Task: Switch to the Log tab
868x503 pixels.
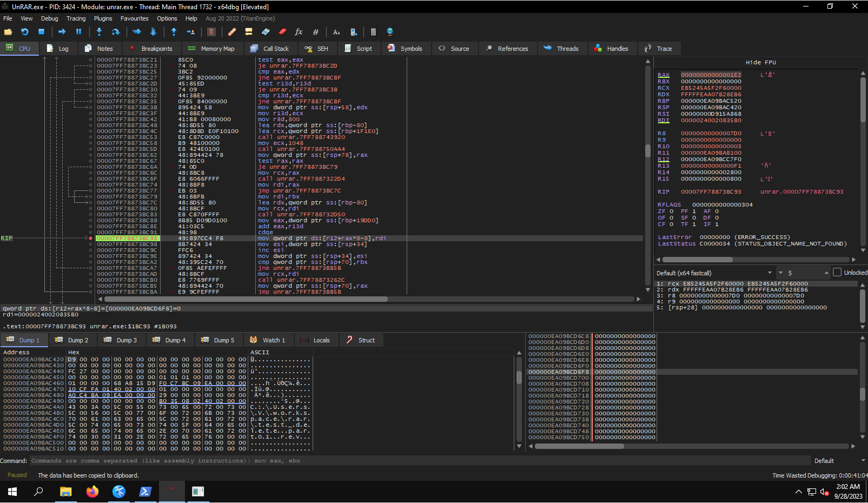Action: click(58, 49)
